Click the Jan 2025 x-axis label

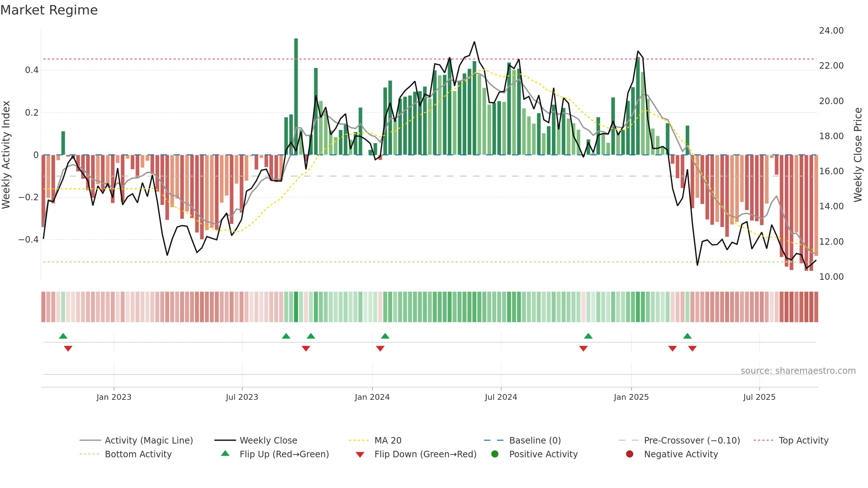631,397
